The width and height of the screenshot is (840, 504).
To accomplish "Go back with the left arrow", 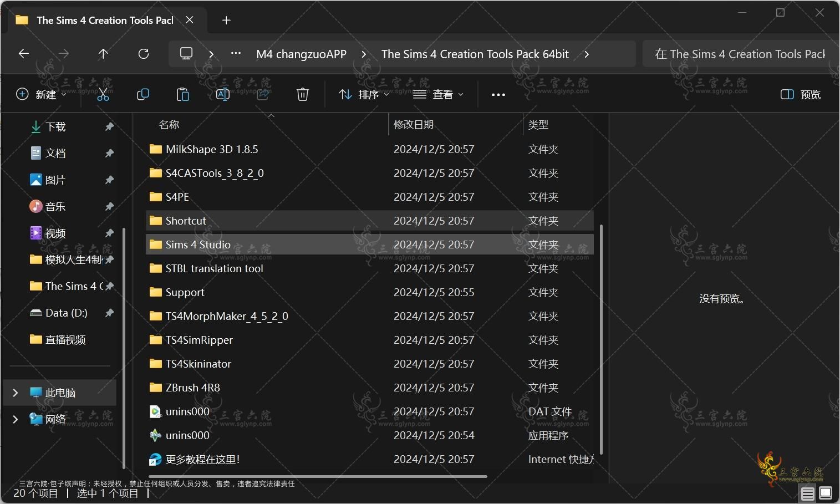I will click(x=24, y=54).
